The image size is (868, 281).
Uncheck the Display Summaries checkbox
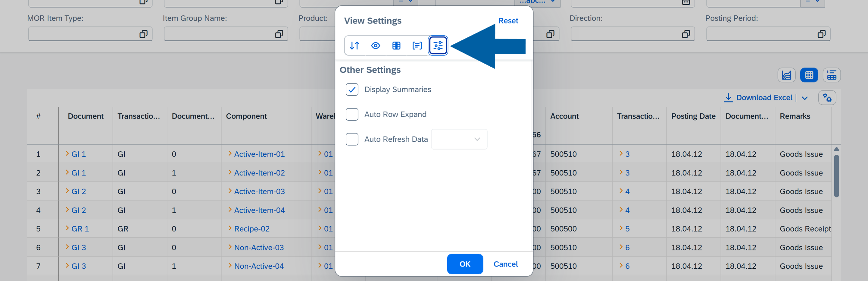click(352, 89)
